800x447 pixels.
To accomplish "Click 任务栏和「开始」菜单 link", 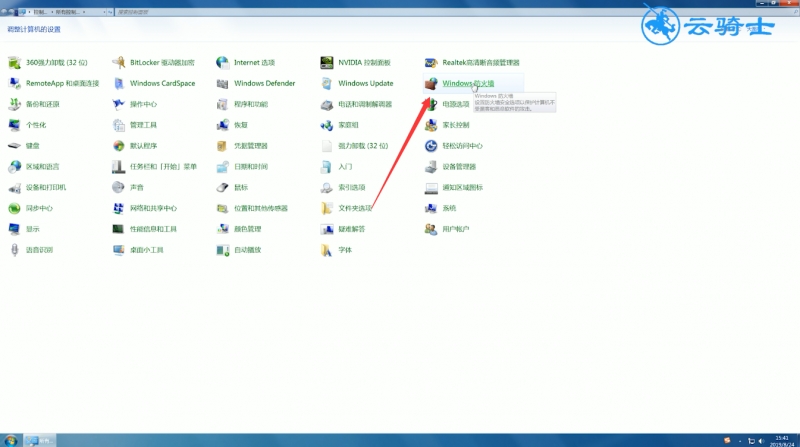I will (x=163, y=167).
